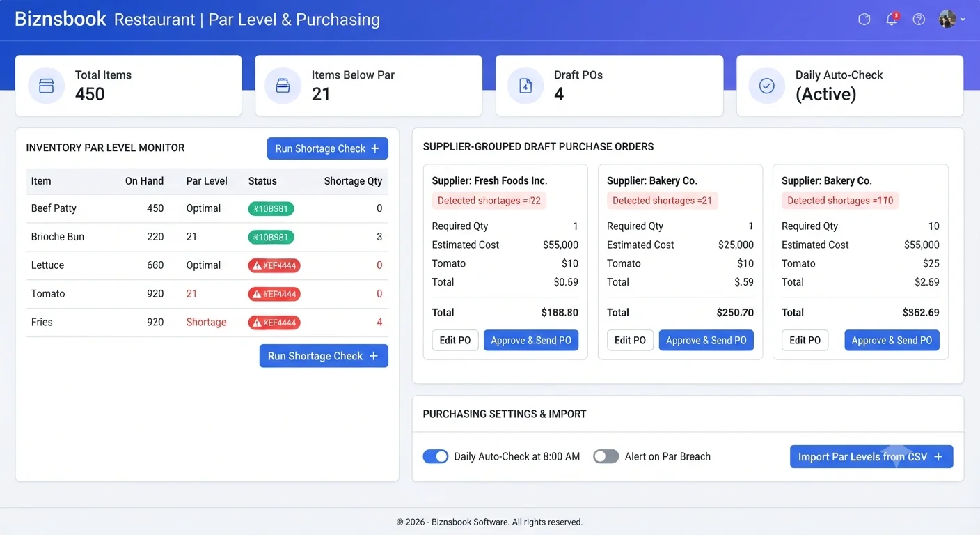This screenshot has width=980, height=535.
Task: Click the Purchasing Settings & Import heading
Action: click(505, 414)
